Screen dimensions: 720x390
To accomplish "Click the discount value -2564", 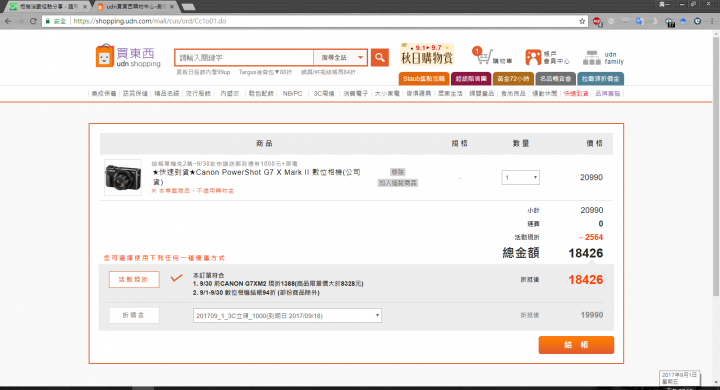I will point(591,237).
